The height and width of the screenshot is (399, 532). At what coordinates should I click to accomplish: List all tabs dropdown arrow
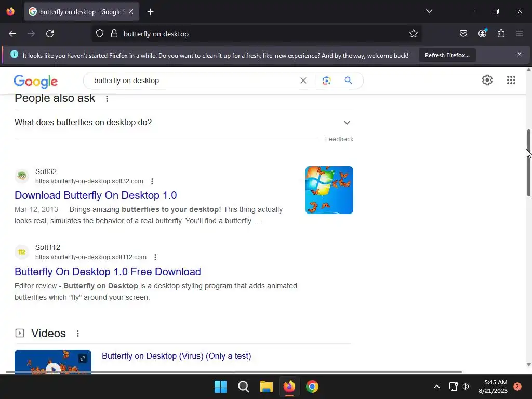pyautogui.click(x=429, y=11)
